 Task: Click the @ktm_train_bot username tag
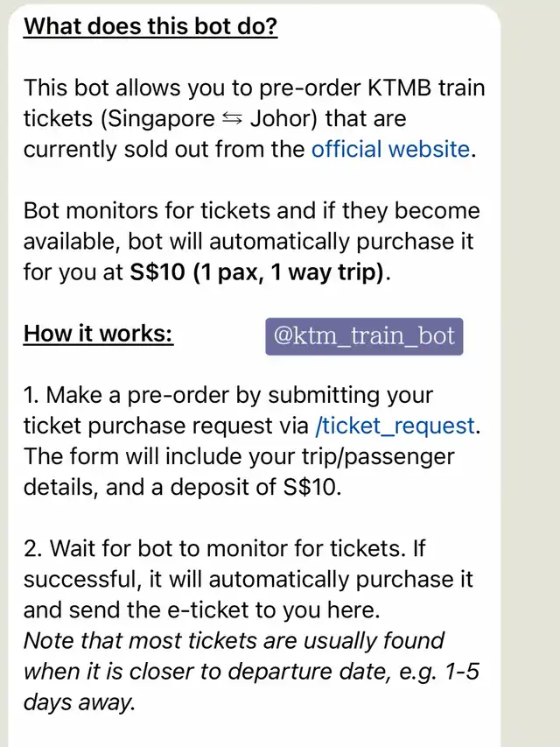coord(364,336)
